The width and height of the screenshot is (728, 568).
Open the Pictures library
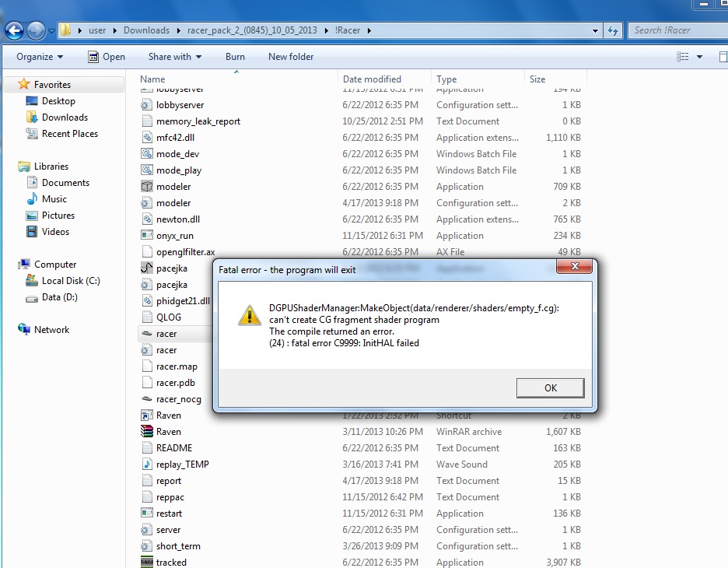58,215
